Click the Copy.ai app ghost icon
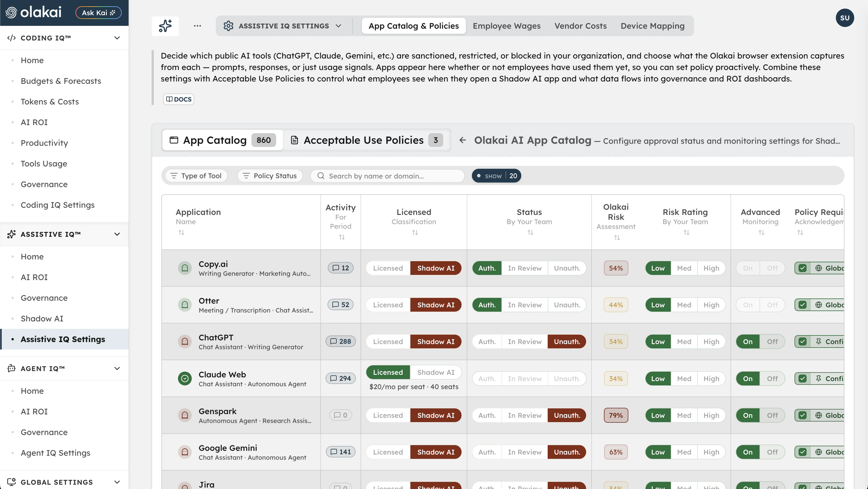 click(185, 268)
